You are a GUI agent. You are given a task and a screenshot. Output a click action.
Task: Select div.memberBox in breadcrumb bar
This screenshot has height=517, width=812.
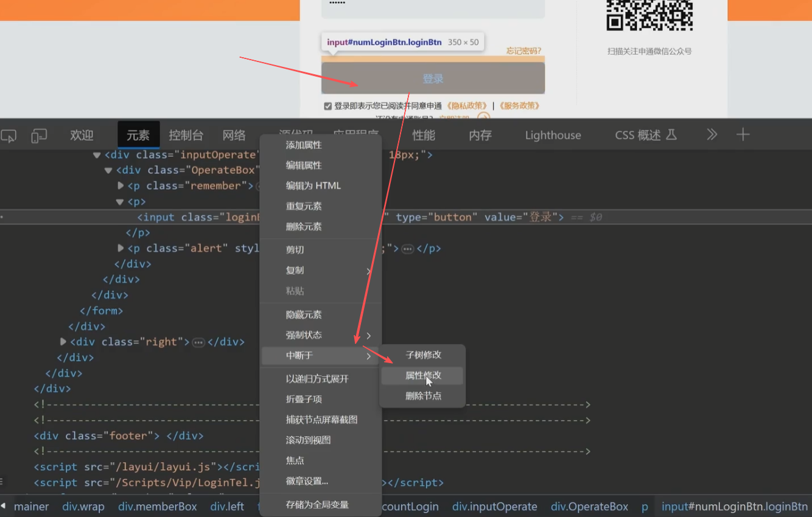click(x=158, y=507)
